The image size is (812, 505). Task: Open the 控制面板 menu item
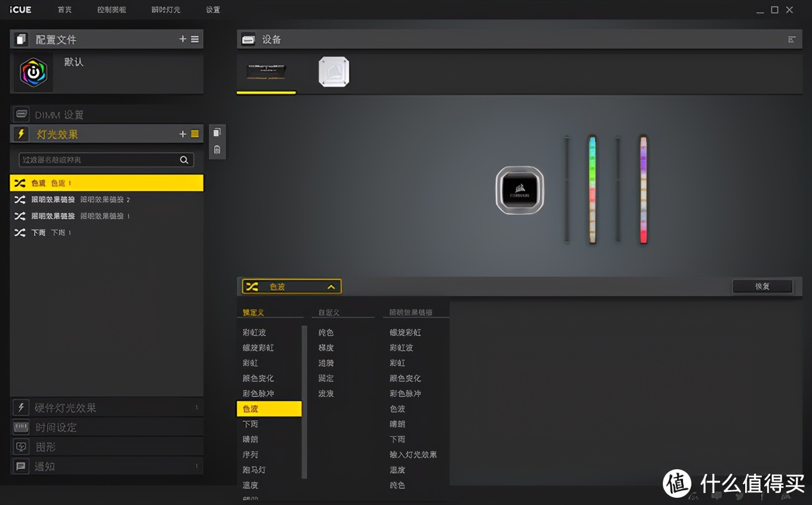click(x=112, y=10)
